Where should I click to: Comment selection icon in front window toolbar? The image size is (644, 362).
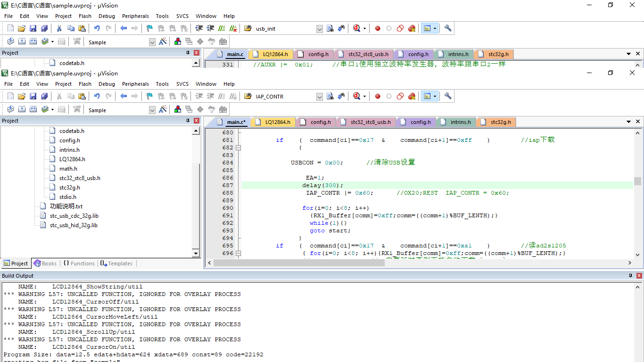[222, 96]
